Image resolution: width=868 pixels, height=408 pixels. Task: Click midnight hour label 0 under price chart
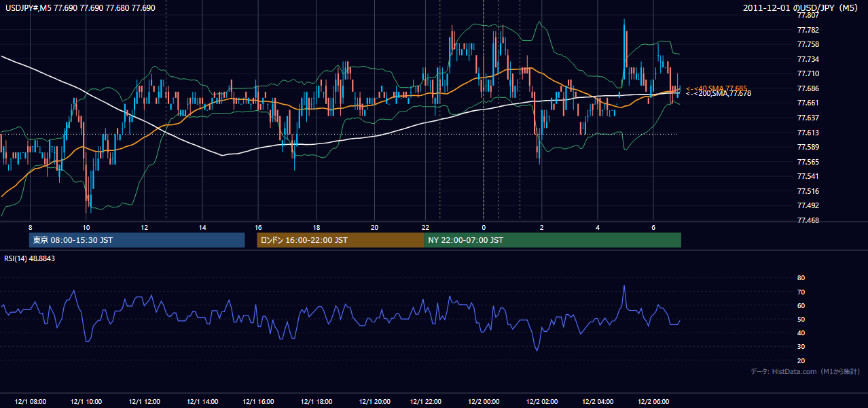pyautogui.click(x=484, y=227)
